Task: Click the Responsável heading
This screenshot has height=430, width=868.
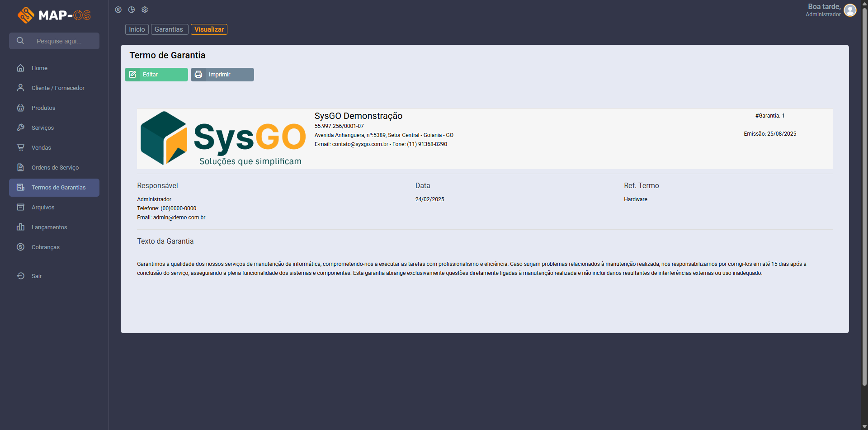Action: click(157, 186)
